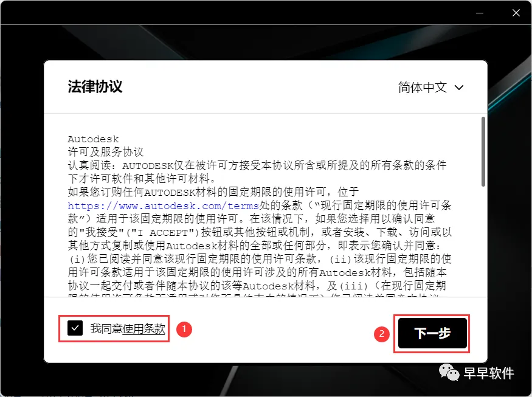Screen dimensions: 532x397
Task: Minimize the installer window
Action: tap(480, 13)
